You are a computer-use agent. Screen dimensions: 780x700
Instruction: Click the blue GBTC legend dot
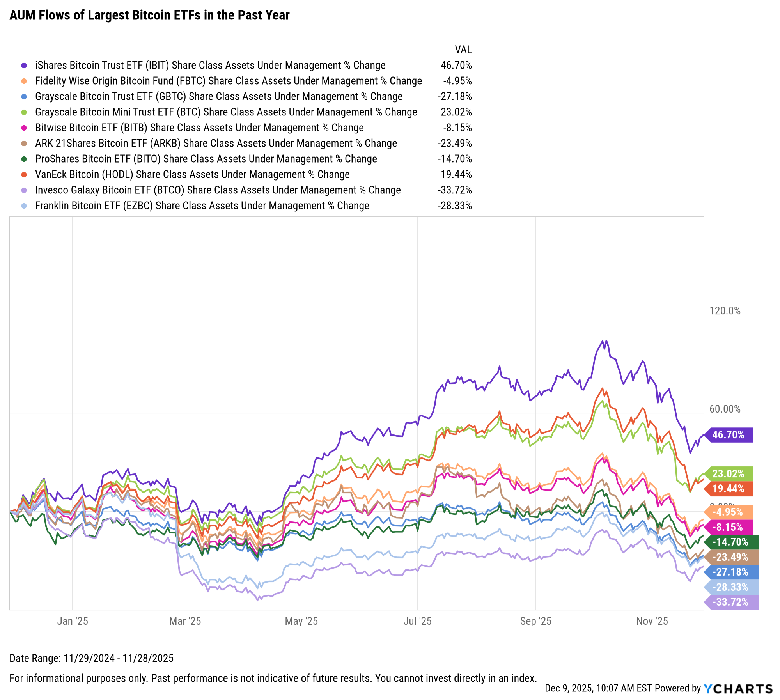24,97
